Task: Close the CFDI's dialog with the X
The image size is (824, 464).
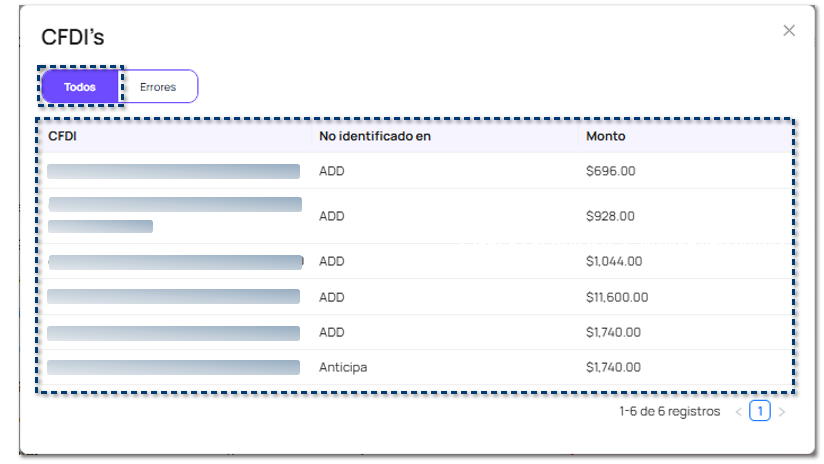Action: tap(789, 31)
